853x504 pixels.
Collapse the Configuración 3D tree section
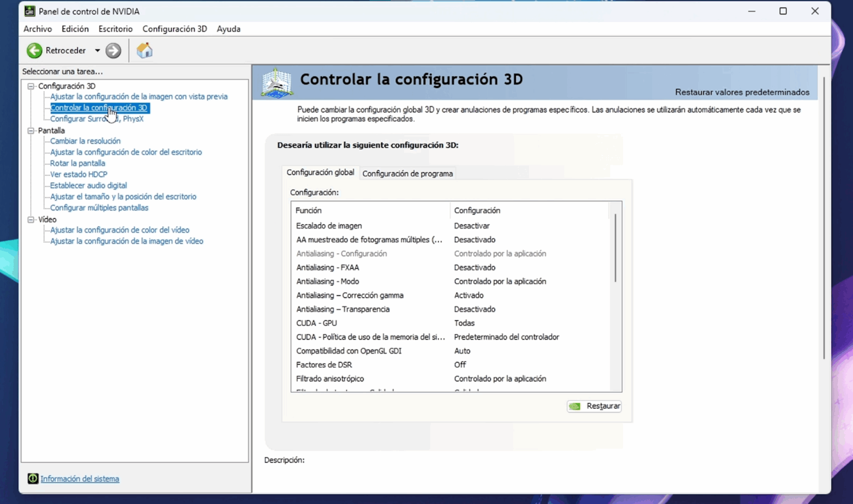[31, 86]
